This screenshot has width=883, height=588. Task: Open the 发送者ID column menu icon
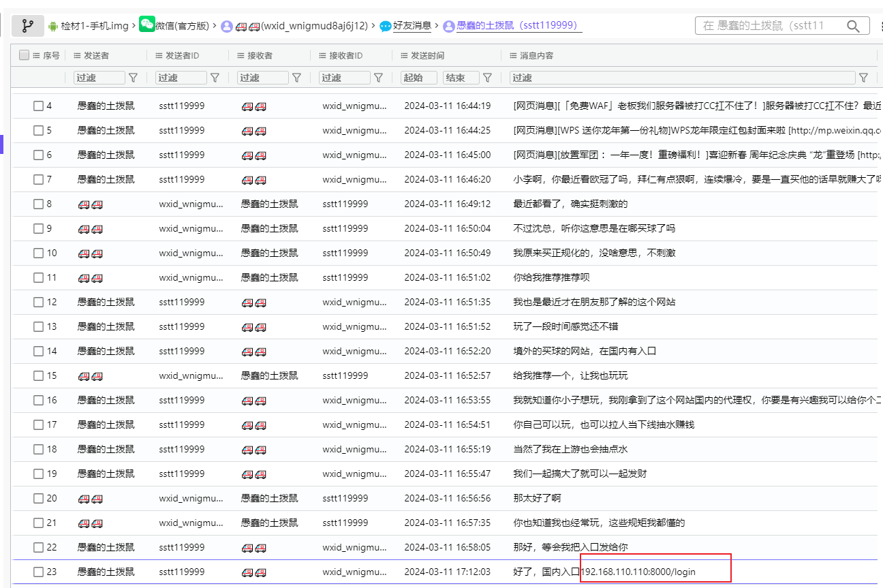pos(159,55)
